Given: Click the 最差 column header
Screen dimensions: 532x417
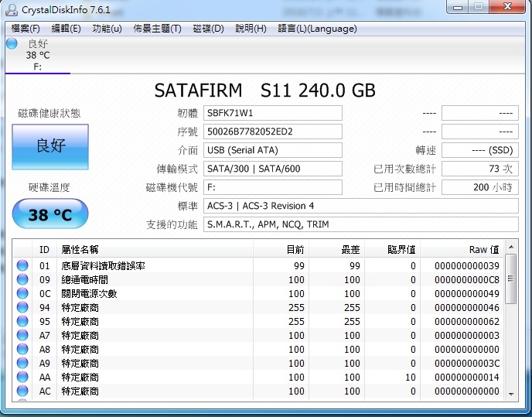Looking at the screenshot, I should coord(336,250).
